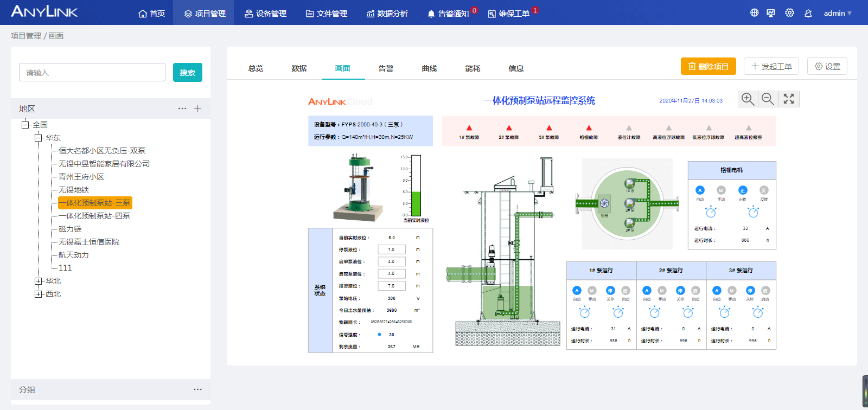Add a new region with the plus icon

point(197,108)
